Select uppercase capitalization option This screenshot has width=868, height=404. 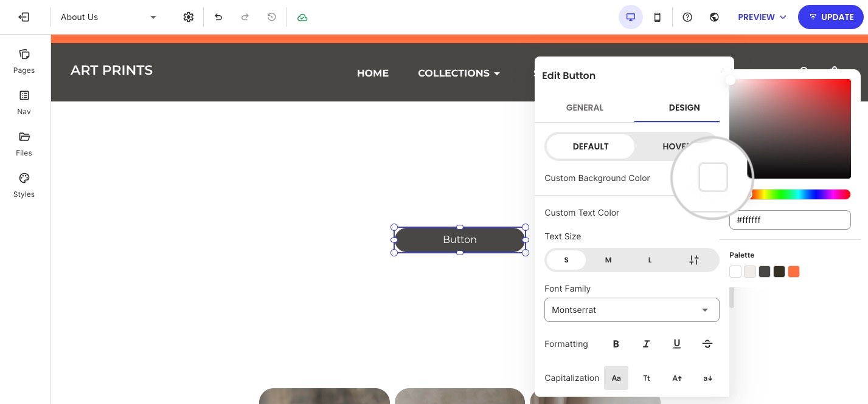(677, 378)
